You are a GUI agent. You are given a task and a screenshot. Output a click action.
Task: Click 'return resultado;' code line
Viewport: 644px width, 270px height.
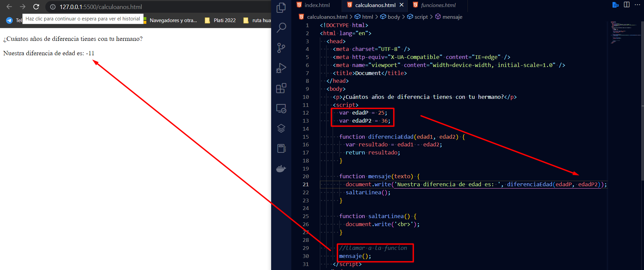pos(373,152)
